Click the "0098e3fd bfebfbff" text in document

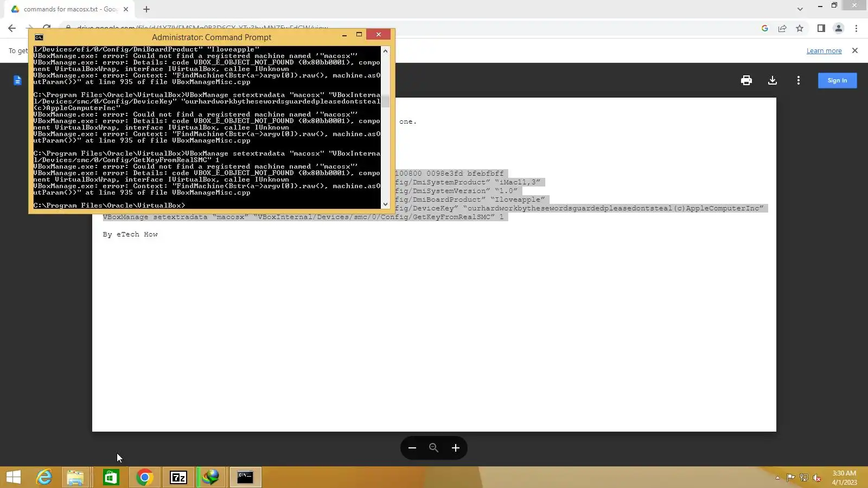tap(465, 174)
